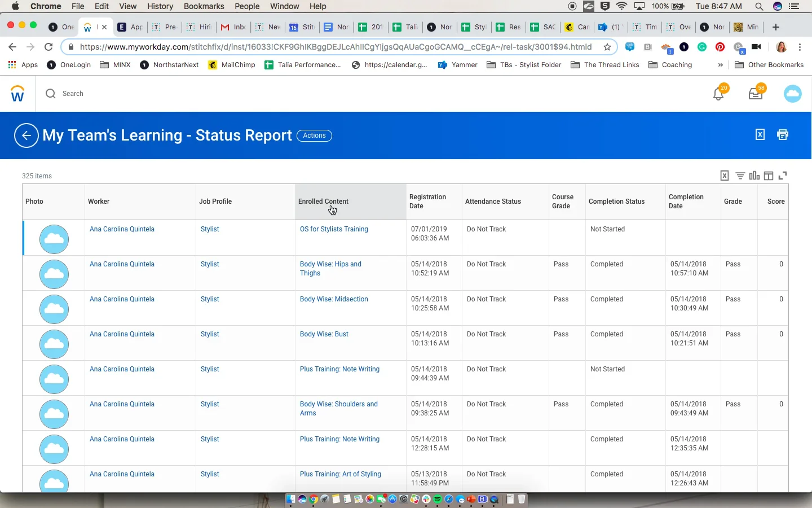Open the View menu

click(x=128, y=6)
